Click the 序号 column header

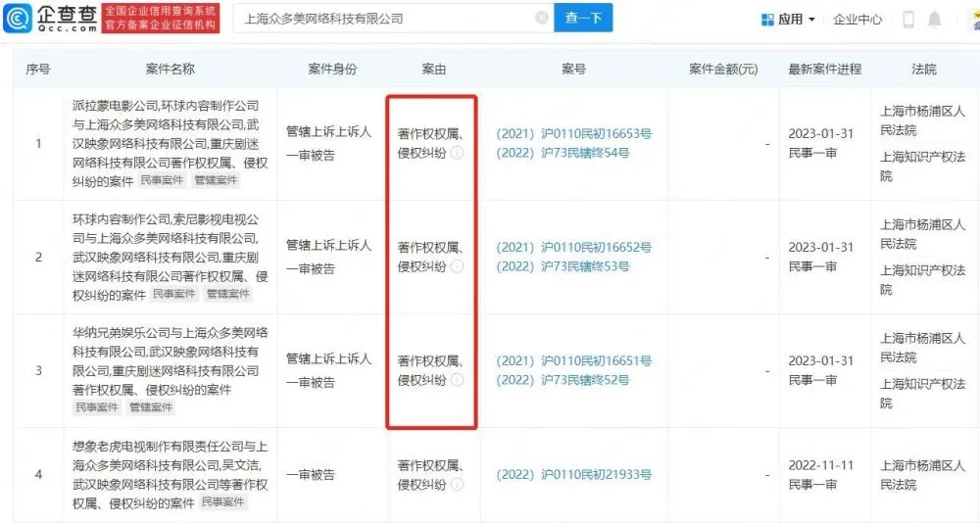(x=38, y=70)
